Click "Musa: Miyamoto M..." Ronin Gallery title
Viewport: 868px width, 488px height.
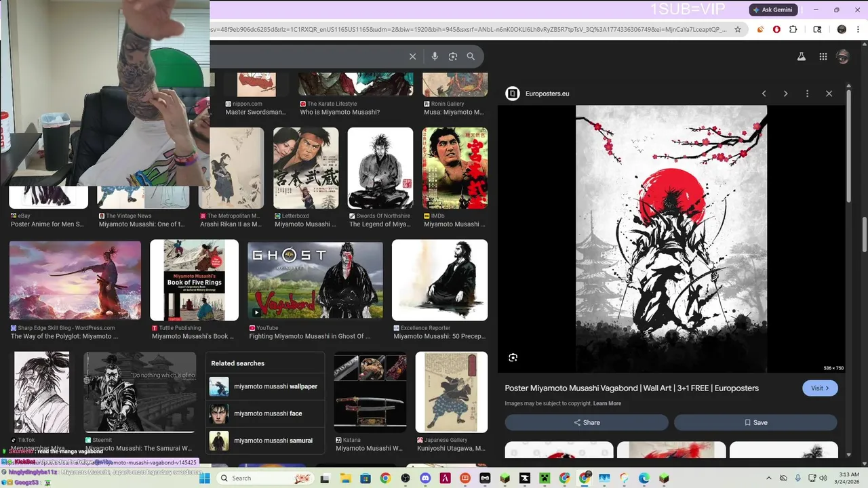tap(454, 113)
